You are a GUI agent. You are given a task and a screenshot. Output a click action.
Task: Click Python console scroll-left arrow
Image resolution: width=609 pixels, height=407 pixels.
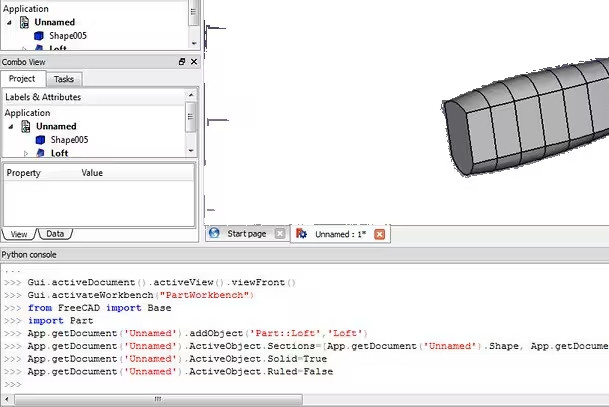pos(7,399)
